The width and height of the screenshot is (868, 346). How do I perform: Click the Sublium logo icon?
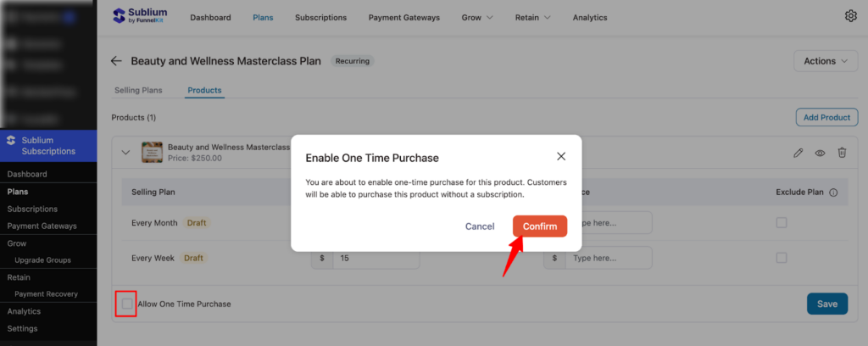pyautogui.click(x=119, y=16)
